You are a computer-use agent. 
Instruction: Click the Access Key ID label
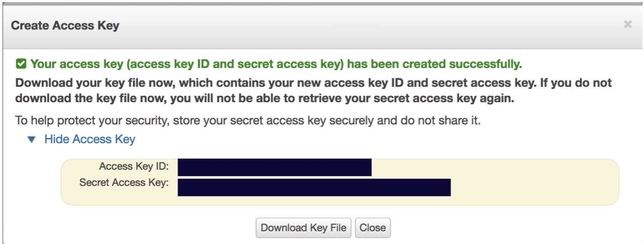134,166
